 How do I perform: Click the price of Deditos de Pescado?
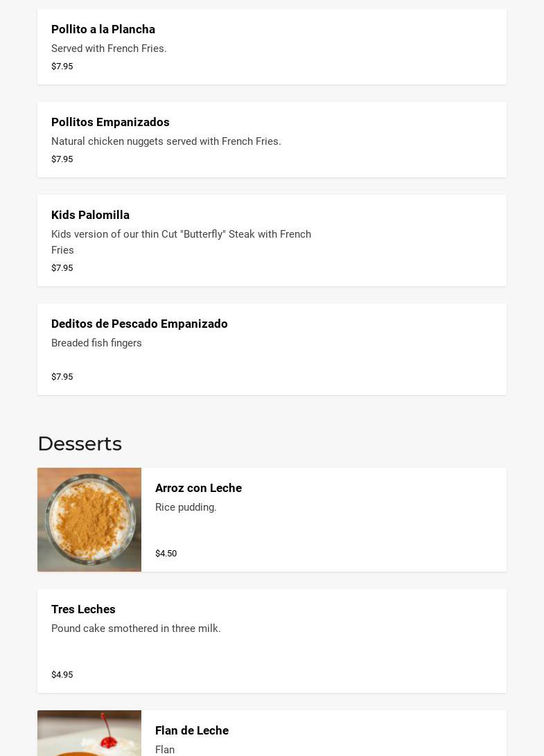coord(62,377)
